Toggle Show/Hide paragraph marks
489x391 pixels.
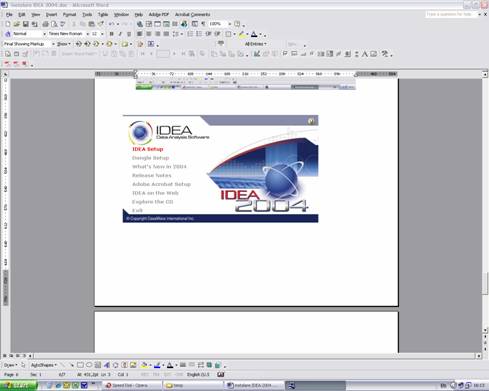[203, 24]
